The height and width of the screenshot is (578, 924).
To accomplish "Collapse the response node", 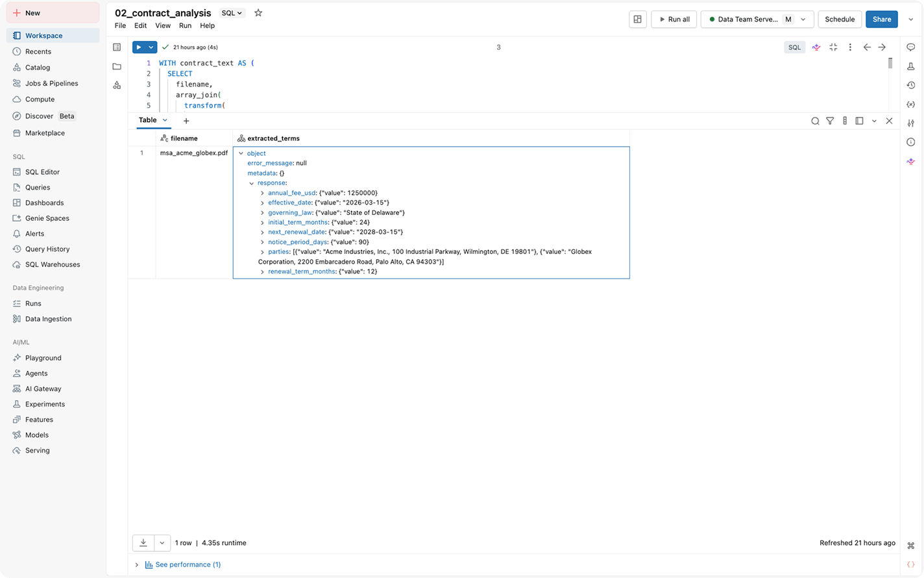I will pos(252,183).
